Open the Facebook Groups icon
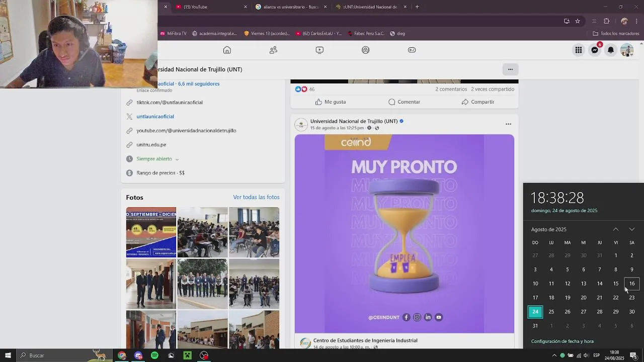 tap(366, 50)
